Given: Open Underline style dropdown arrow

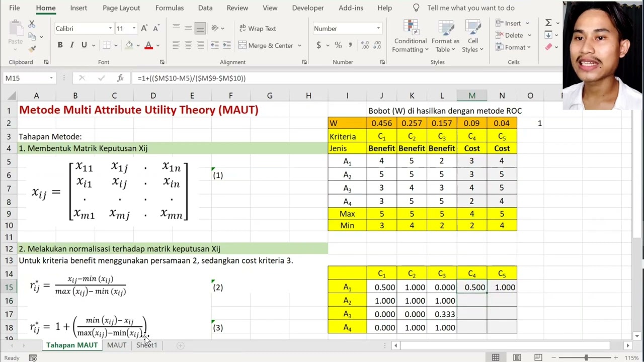Looking at the screenshot, I should (x=93, y=45).
